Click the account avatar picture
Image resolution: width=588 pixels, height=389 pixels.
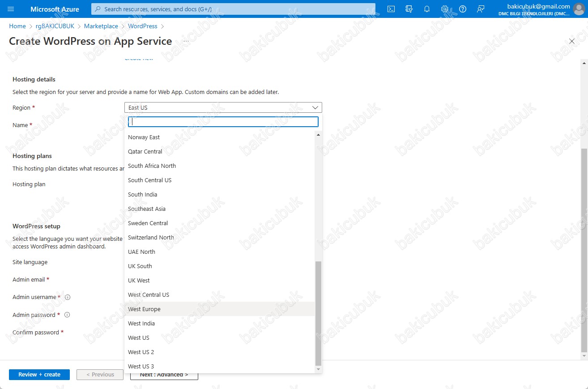(579, 9)
